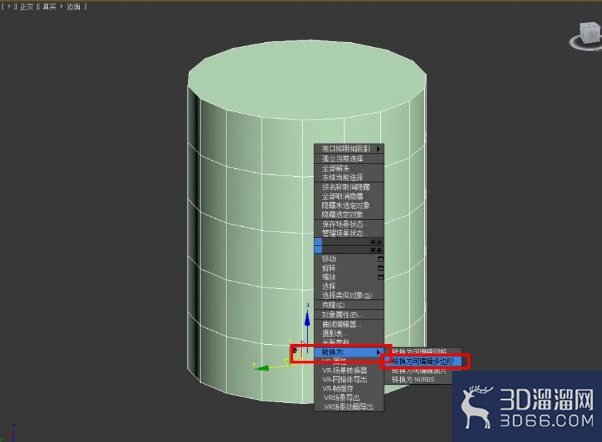Click the 变换 quad menu header
Image resolution: width=602 pixels, height=442 pixels.
pyautogui.click(x=349, y=250)
